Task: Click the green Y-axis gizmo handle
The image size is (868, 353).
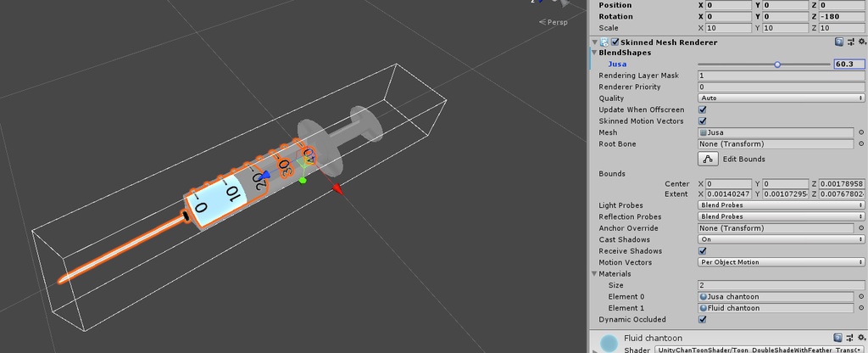Action: [303, 180]
